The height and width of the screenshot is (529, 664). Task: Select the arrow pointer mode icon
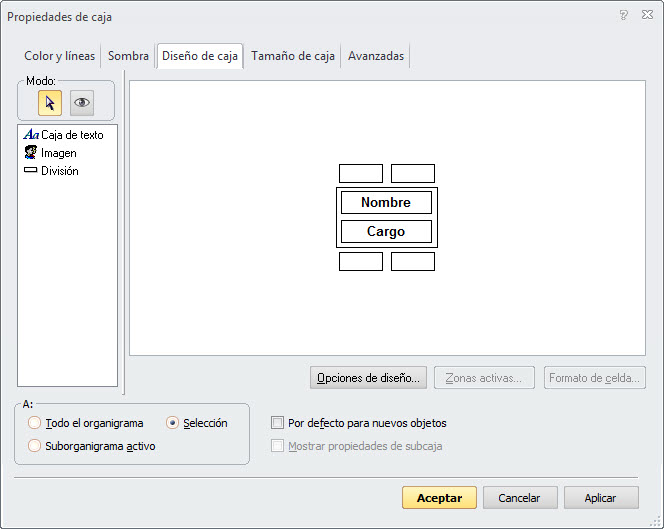[50, 103]
